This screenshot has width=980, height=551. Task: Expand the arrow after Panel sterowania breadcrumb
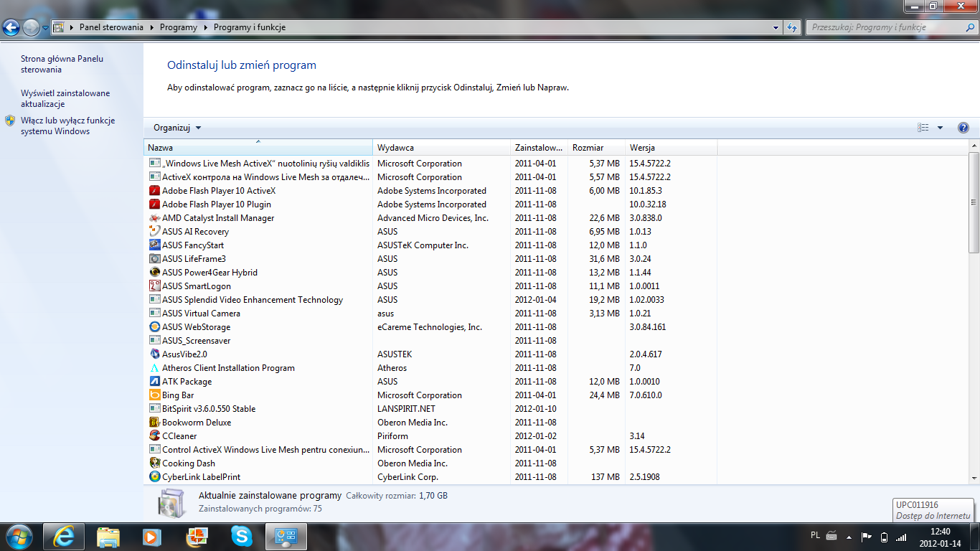(x=151, y=27)
